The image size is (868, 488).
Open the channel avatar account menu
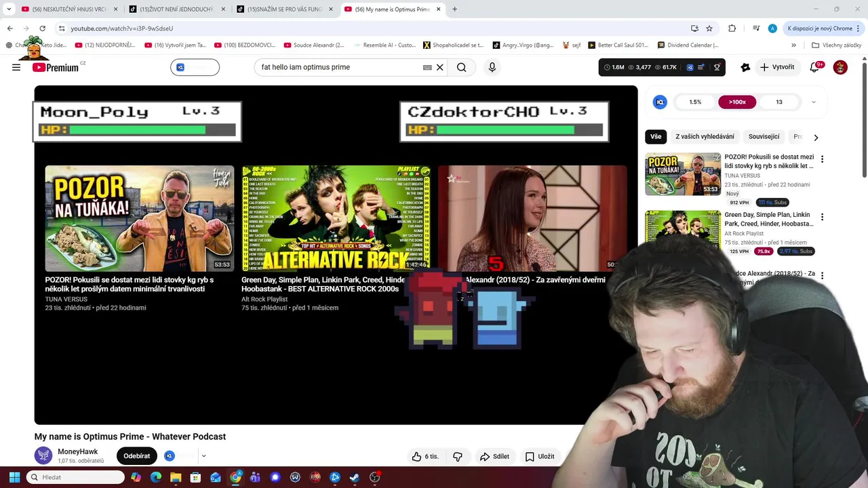(840, 67)
